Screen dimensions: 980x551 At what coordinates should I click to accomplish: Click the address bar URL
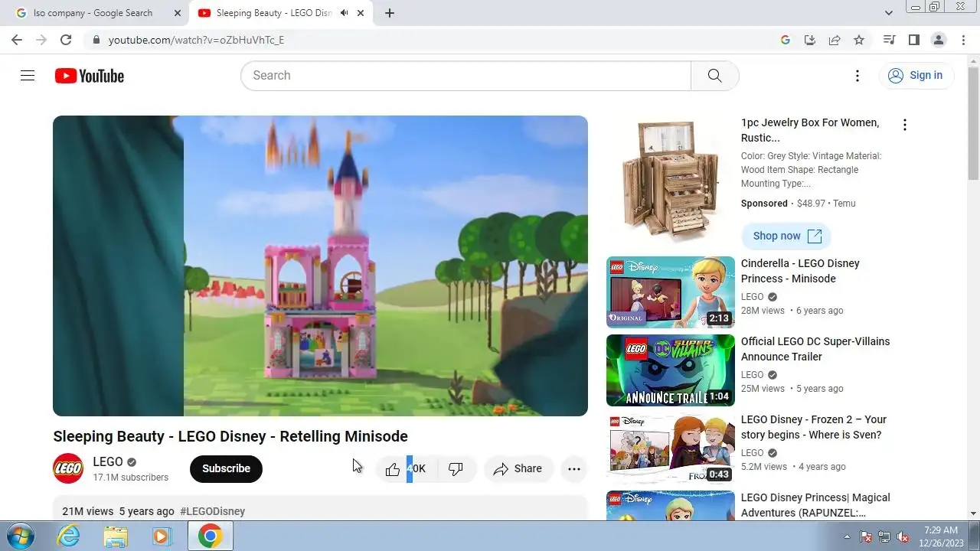196,40
